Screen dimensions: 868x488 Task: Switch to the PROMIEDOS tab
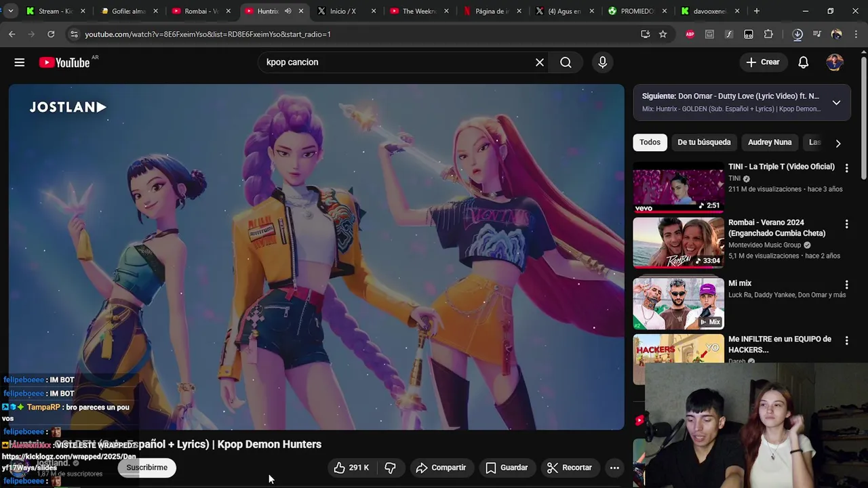click(637, 11)
